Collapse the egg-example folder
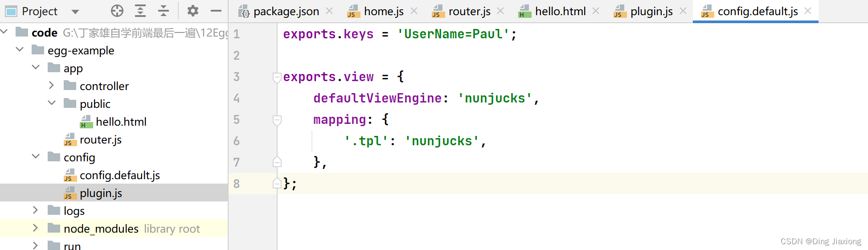Viewport: 868px width, 250px height. [x=20, y=49]
